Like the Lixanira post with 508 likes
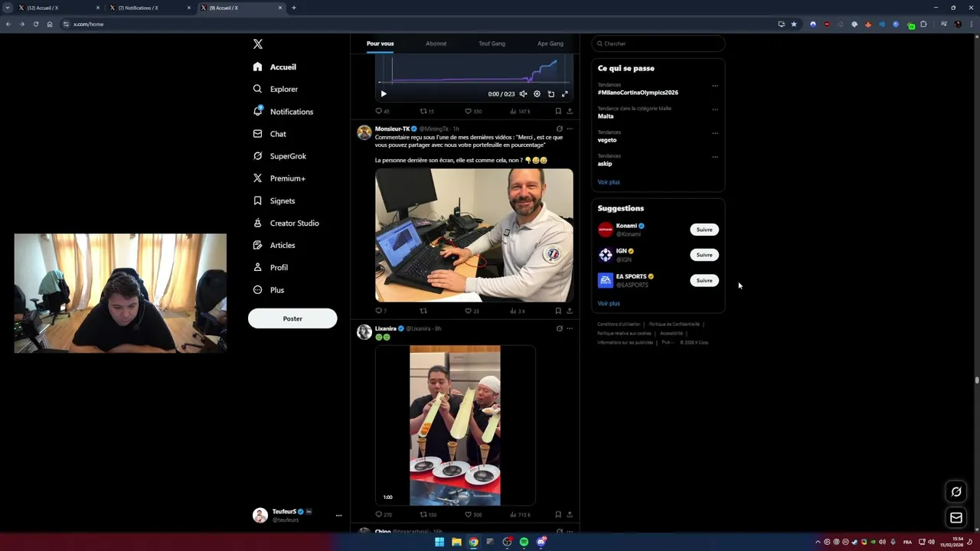The width and height of the screenshot is (980, 551). [x=473, y=514]
